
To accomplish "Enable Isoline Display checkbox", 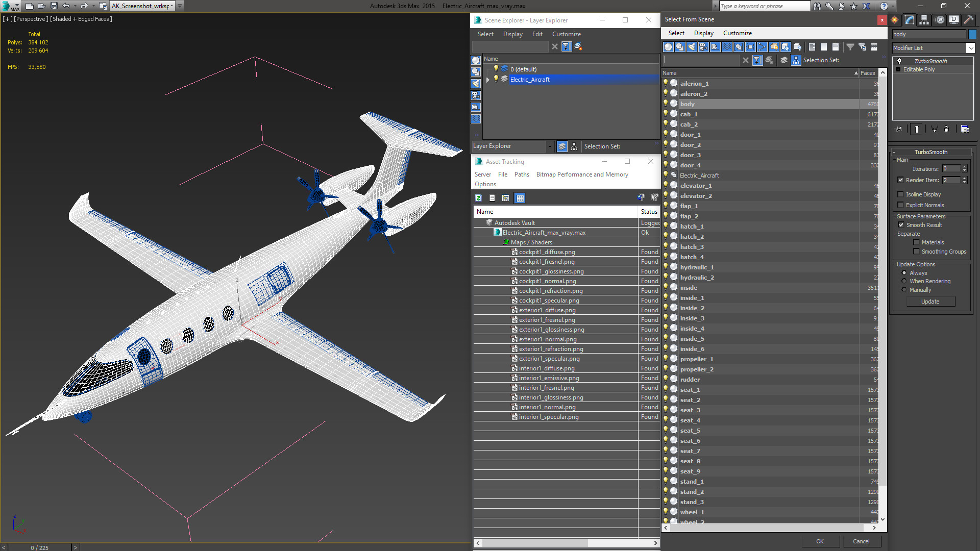I will tap(901, 194).
